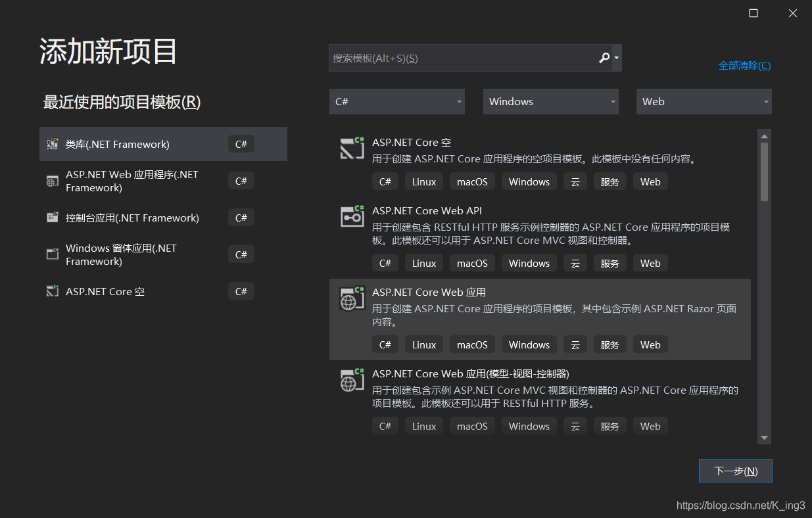Click the Class Library (.NET Framework) template icon
The image size is (812, 518).
(x=53, y=144)
